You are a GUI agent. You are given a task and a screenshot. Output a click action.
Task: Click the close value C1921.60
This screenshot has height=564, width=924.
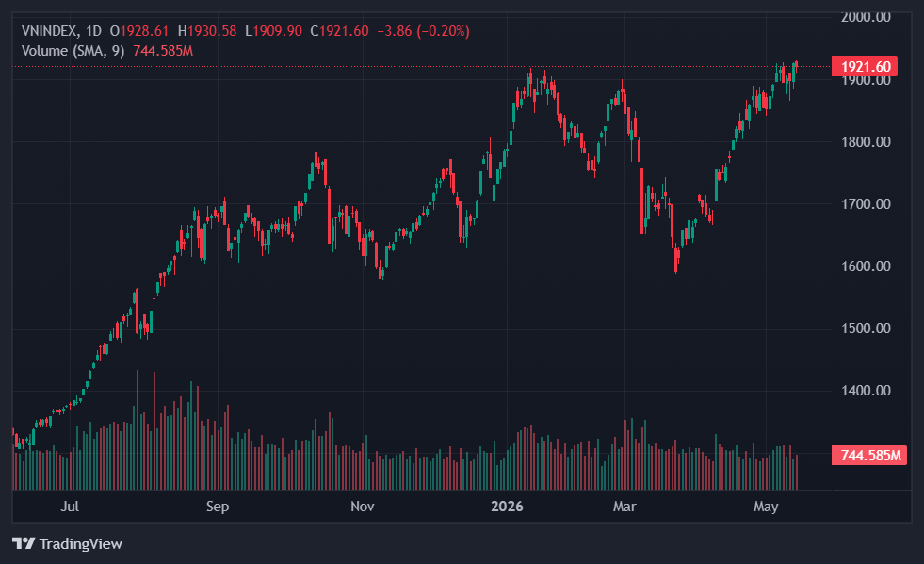[x=339, y=31]
